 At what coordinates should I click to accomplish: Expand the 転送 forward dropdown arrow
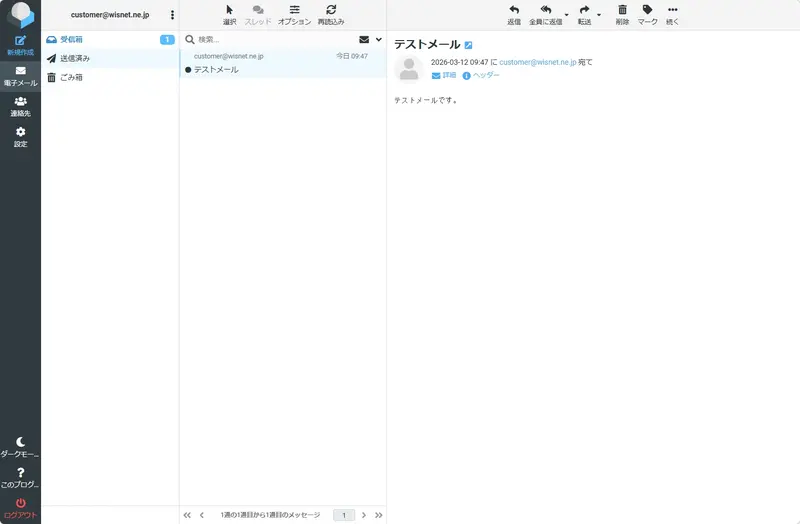point(599,16)
